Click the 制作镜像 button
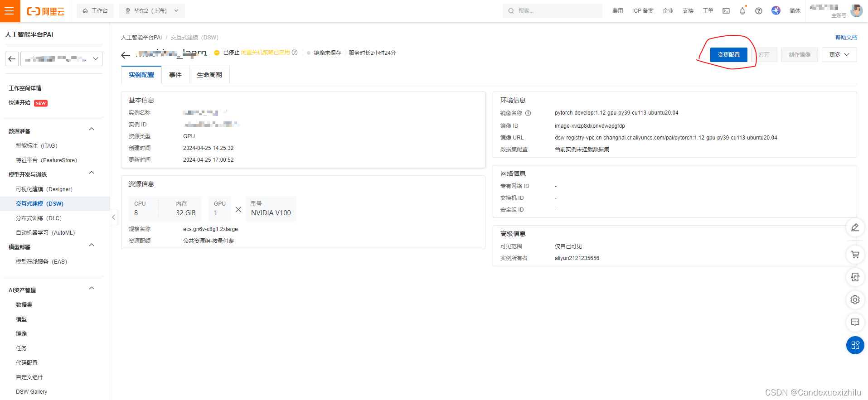Image resolution: width=868 pixels, height=400 pixels. click(x=800, y=55)
